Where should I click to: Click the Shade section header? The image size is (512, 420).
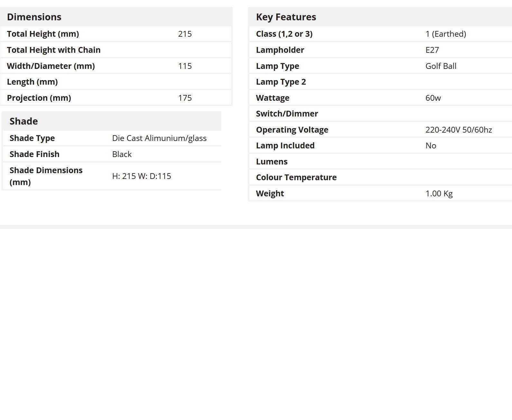click(x=24, y=121)
